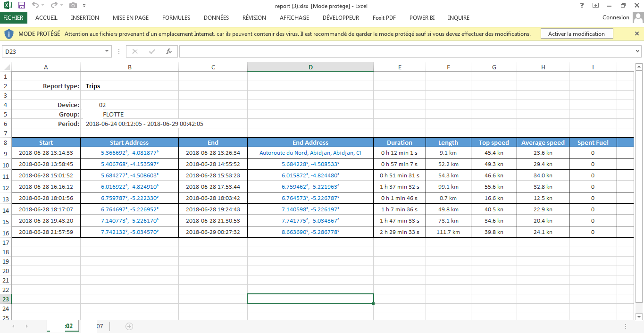Switch to the DONNÉES ribbon tab
Image resolution: width=644 pixels, height=333 pixels.
click(216, 17)
